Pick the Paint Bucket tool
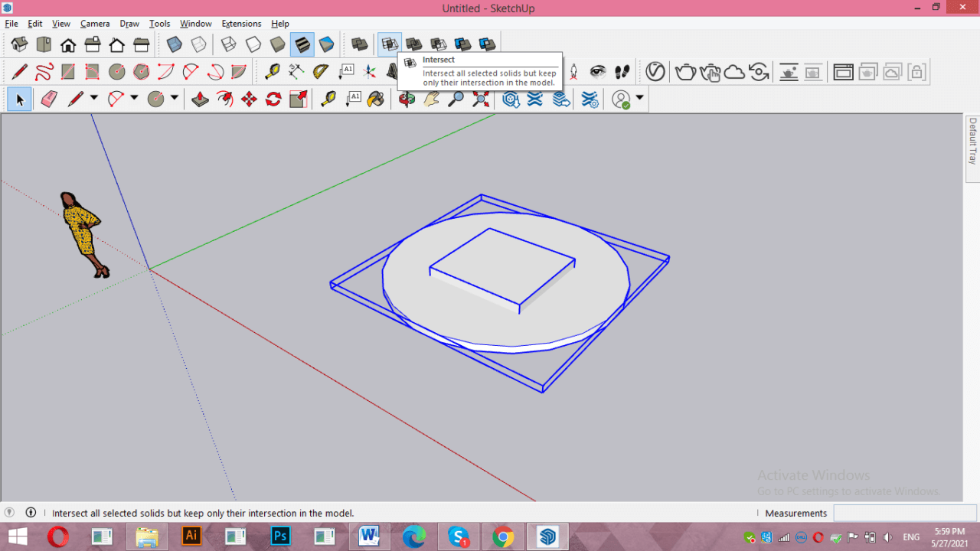 [376, 98]
